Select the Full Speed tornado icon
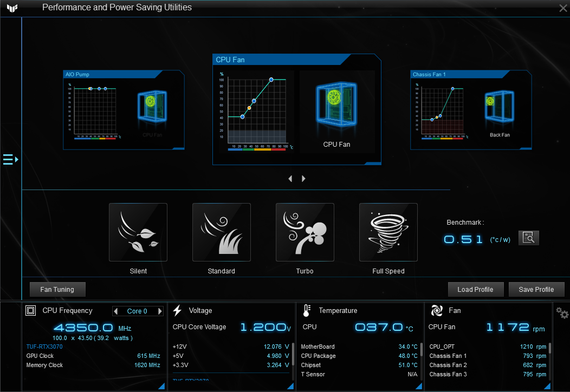The image size is (570, 392). pos(388,232)
